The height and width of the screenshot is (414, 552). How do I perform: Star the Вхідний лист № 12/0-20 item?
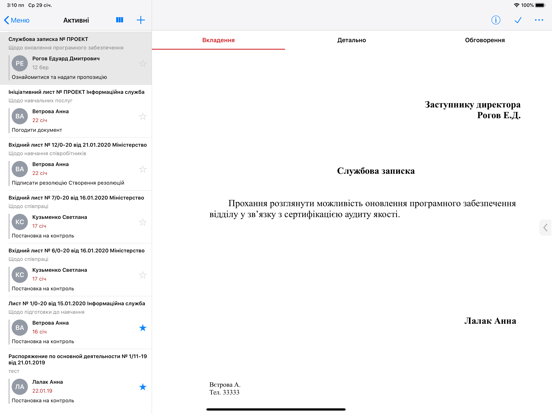pyautogui.click(x=143, y=169)
